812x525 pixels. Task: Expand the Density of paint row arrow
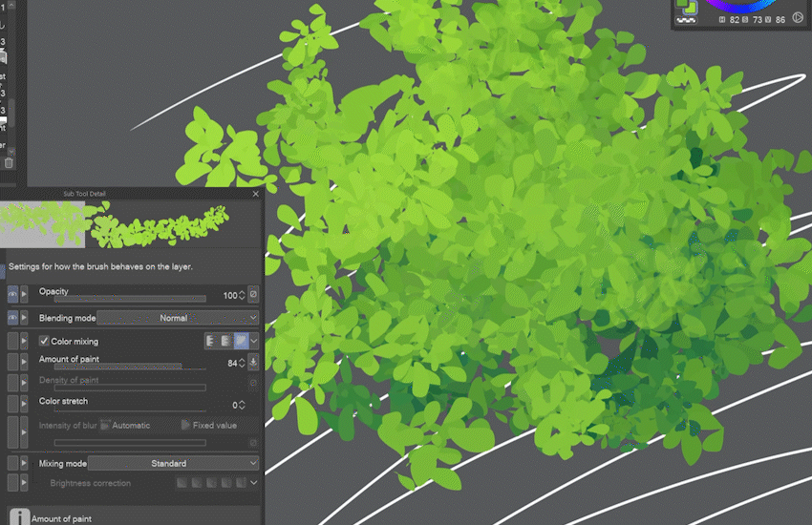tap(24, 383)
